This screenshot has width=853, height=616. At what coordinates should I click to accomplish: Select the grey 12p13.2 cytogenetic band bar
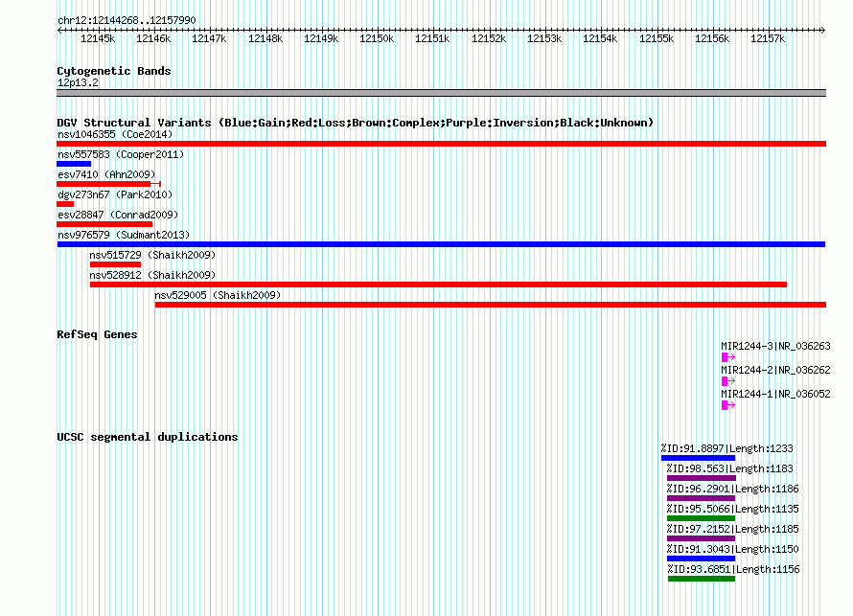[441, 93]
